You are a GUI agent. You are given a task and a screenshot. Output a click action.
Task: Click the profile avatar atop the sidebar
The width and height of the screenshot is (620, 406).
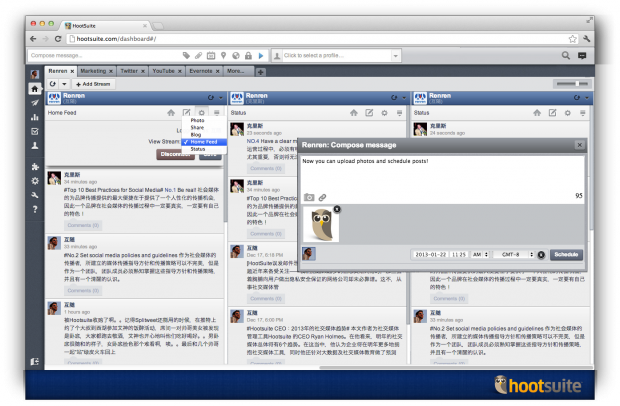coord(35,74)
